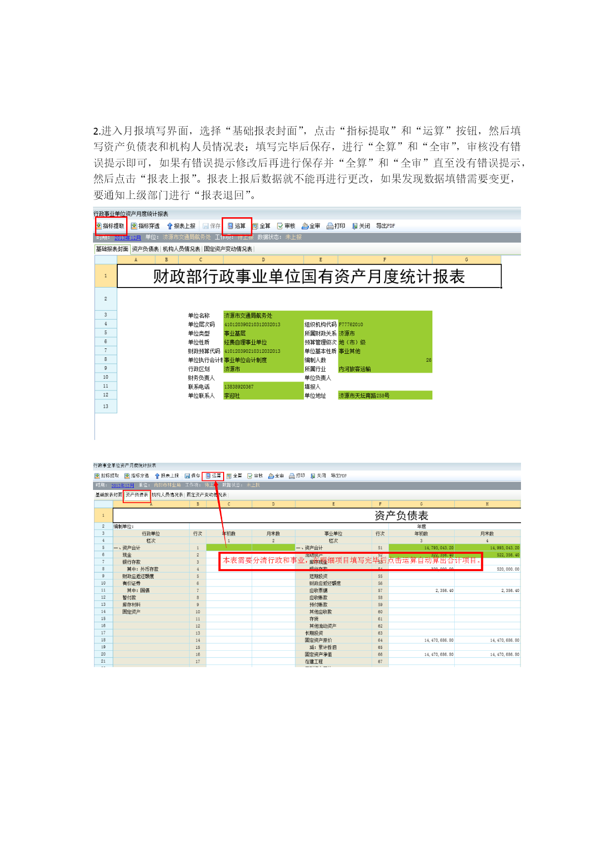Open 固定资产变动情况表 tab in the balance-sheet screenshot
Viewport: 614px width, 868px height.
pyautogui.click(x=207, y=495)
